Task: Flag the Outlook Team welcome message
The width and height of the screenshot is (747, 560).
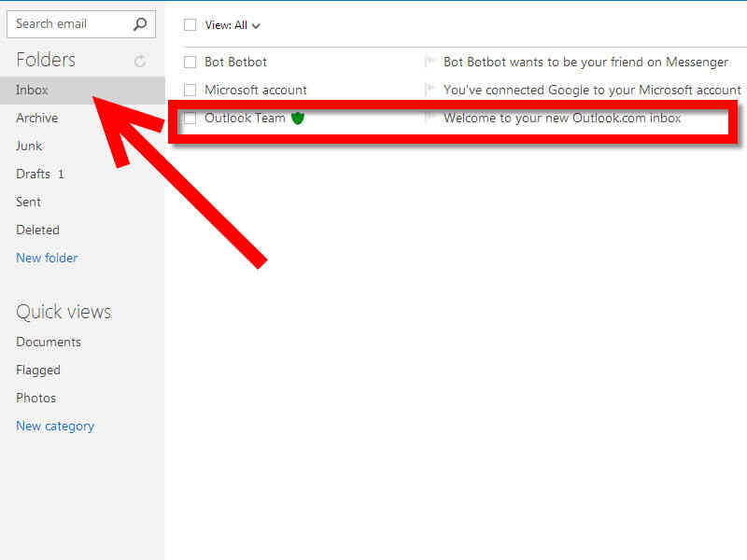Action: (430, 119)
